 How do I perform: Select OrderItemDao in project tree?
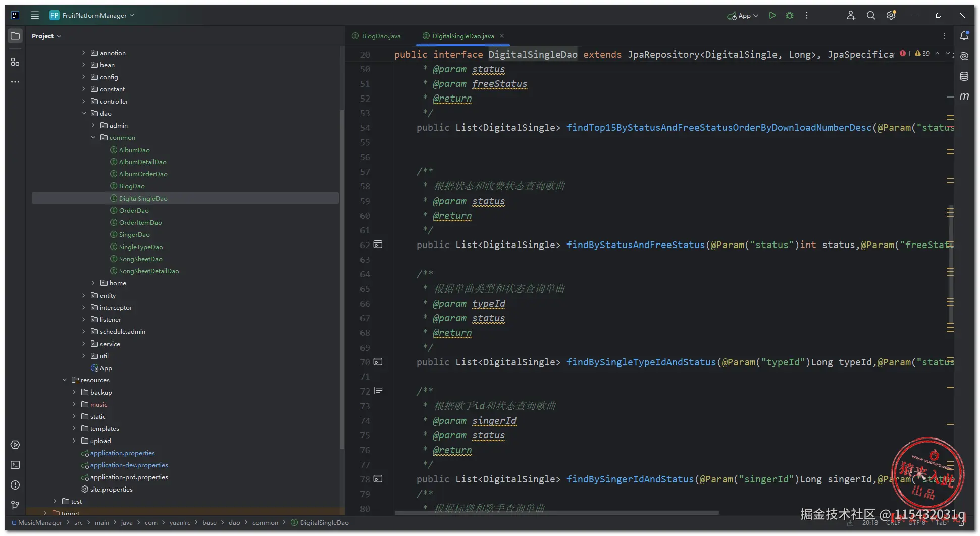[140, 223]
